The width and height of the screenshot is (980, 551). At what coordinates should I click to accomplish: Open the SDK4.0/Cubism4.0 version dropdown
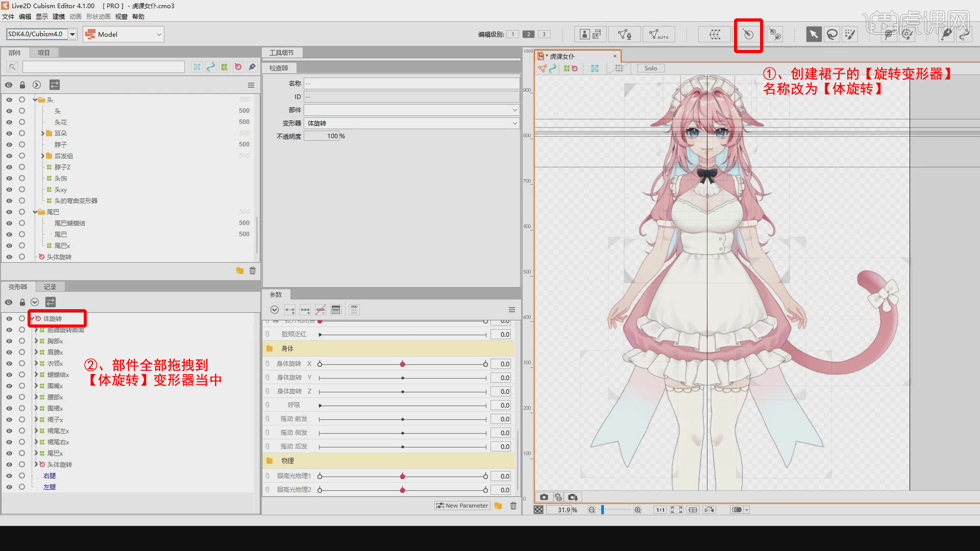72,34
